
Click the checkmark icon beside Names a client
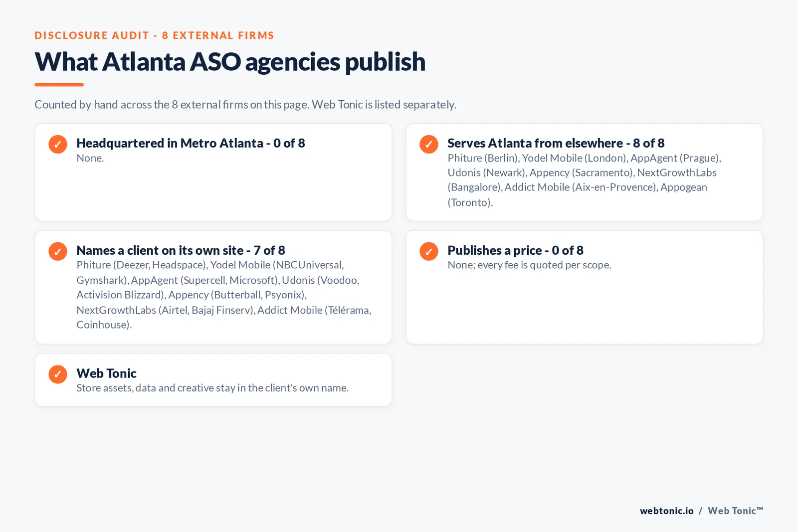tap(58, 251)
